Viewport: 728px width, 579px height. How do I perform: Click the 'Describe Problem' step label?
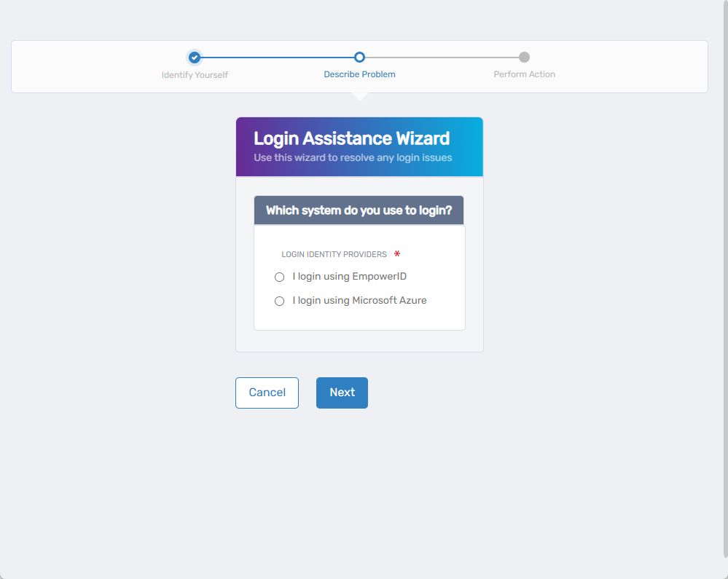click(x=359, y=74)
